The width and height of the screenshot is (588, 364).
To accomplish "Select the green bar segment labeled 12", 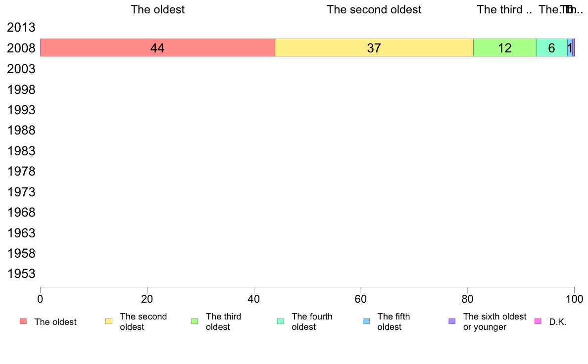I will (504, 48).
